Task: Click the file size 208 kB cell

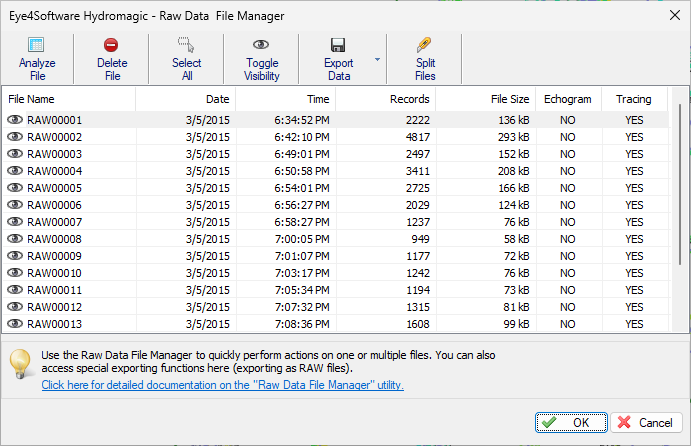Action: click(x=514, y=171)
